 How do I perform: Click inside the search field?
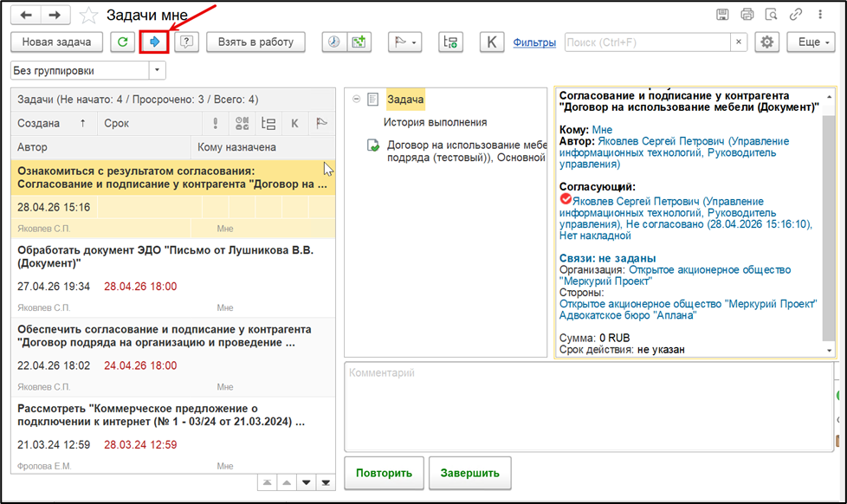648,42
